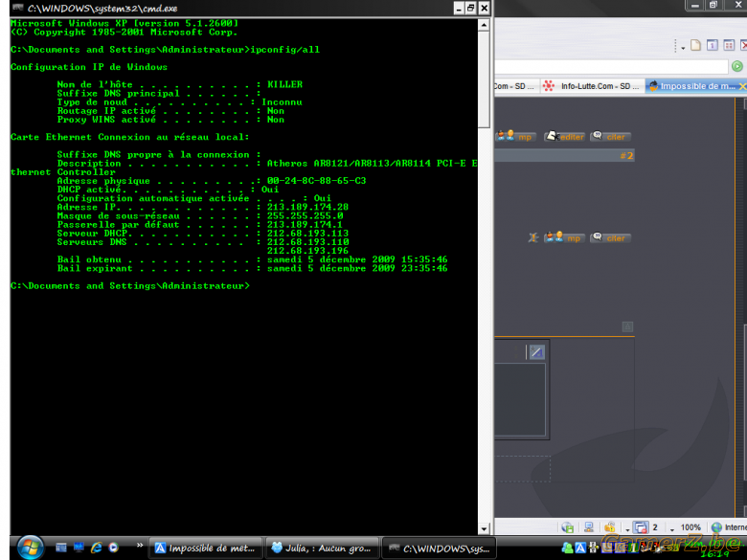Viewport: 747px width, 560px height.
Task: Click the show desktop quick launch icon
Action: (61, 548)
